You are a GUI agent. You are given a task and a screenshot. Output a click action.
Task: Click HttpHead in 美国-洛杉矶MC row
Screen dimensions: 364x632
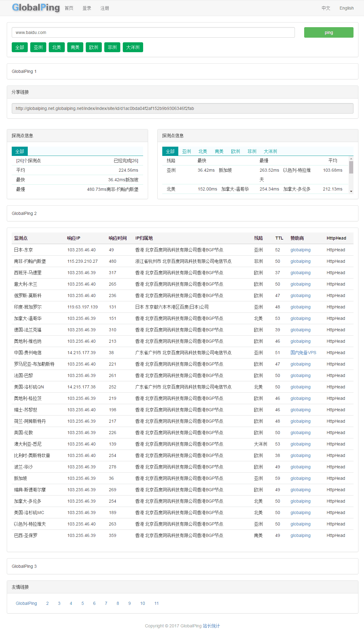coord(336,513)
